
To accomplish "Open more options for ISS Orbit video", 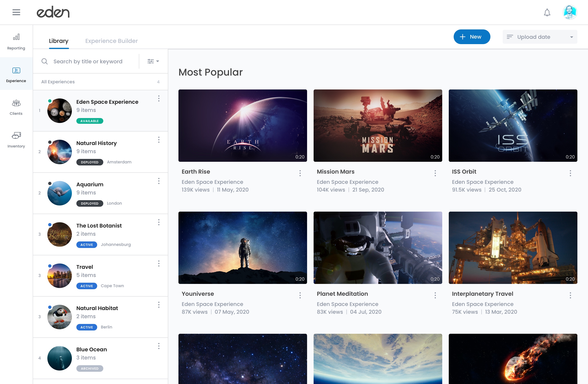I will tap(570, 173).
